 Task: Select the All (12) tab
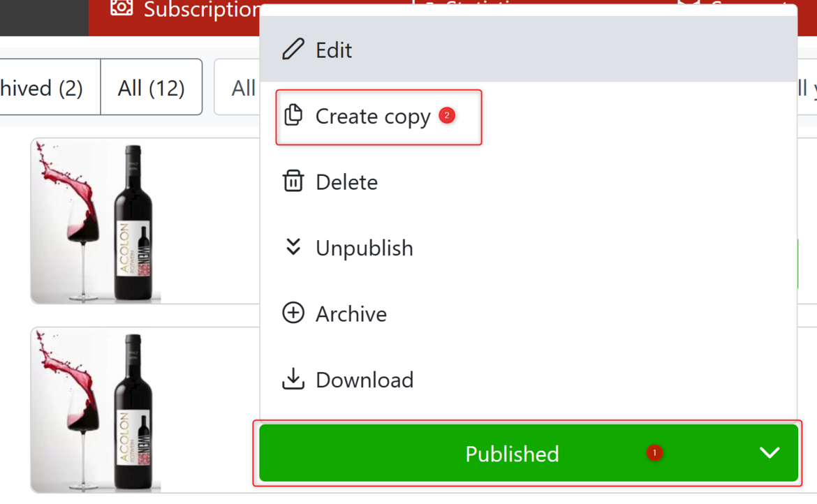click(152, 88)
